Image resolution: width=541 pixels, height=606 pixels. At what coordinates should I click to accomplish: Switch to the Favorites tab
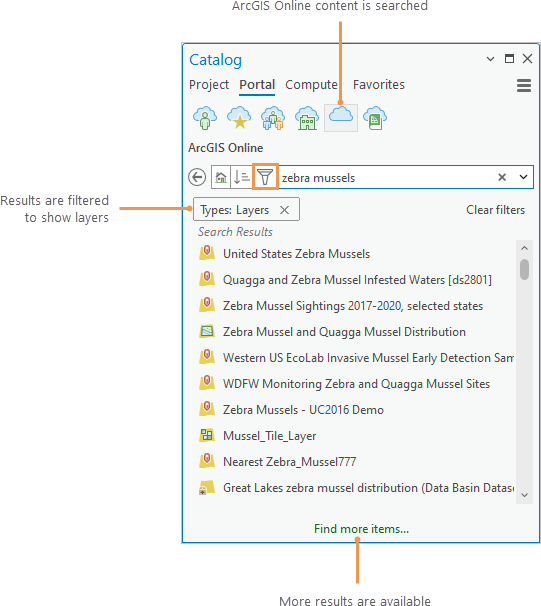coord(379,85)
